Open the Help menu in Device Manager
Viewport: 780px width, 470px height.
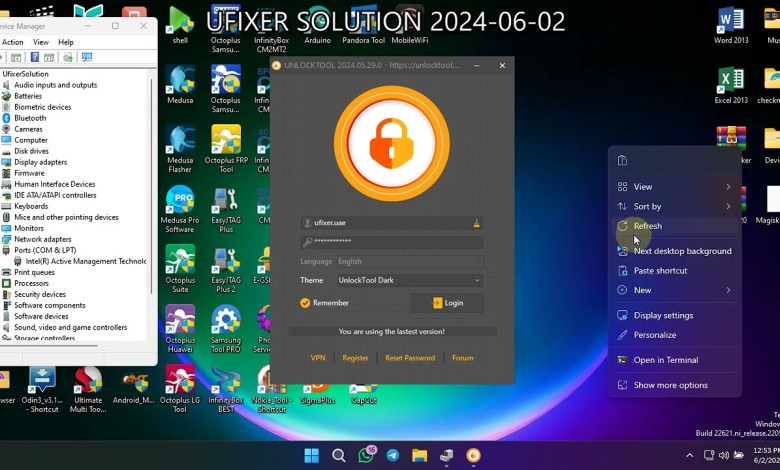pos(66,43)
